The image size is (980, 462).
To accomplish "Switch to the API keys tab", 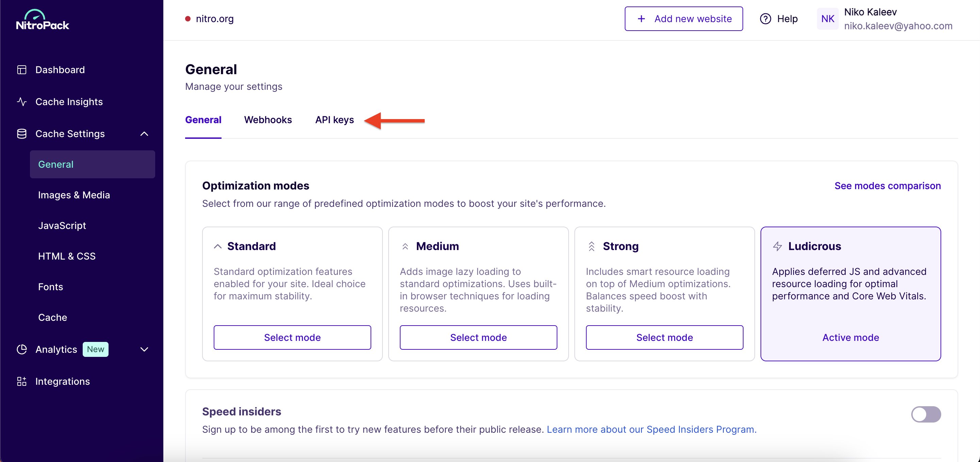I will pyautogui.click(x=334, y=120).
